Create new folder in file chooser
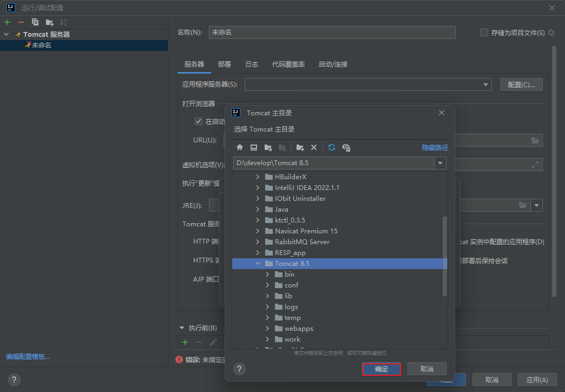Image resolution: width=565 pixels, height=392 pixels. coord(300,147)
